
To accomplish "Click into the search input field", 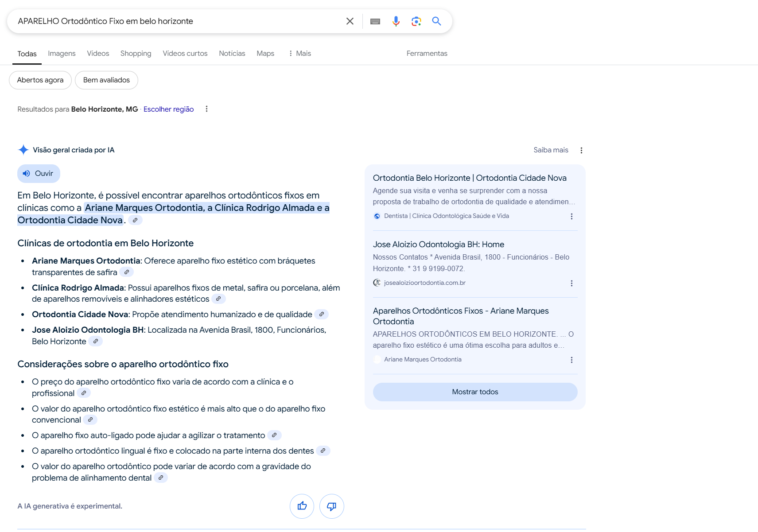I will click(x=177, y=21).
